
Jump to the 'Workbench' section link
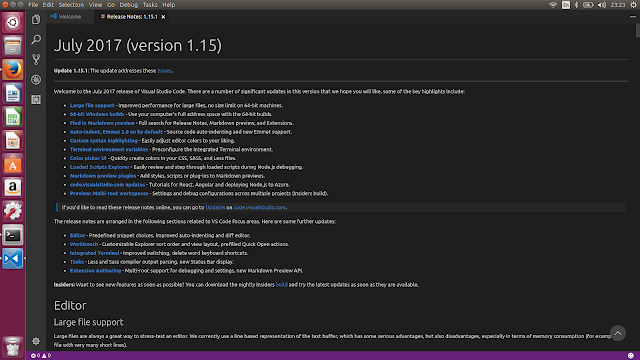pyautogui.click(x=84, y=244)
